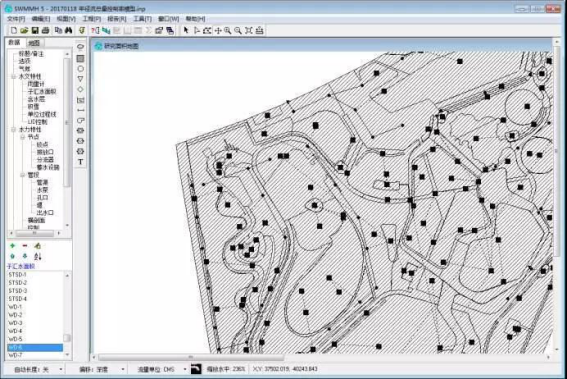Select the text label T tool
The width and height of the screenshot is (567, 379).
click(x=81, y=162)
